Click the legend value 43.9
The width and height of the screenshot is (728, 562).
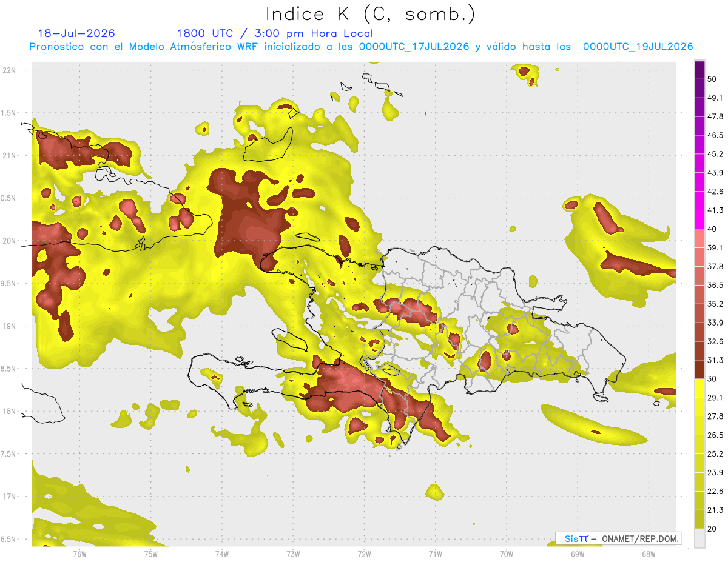coord(716,173)
